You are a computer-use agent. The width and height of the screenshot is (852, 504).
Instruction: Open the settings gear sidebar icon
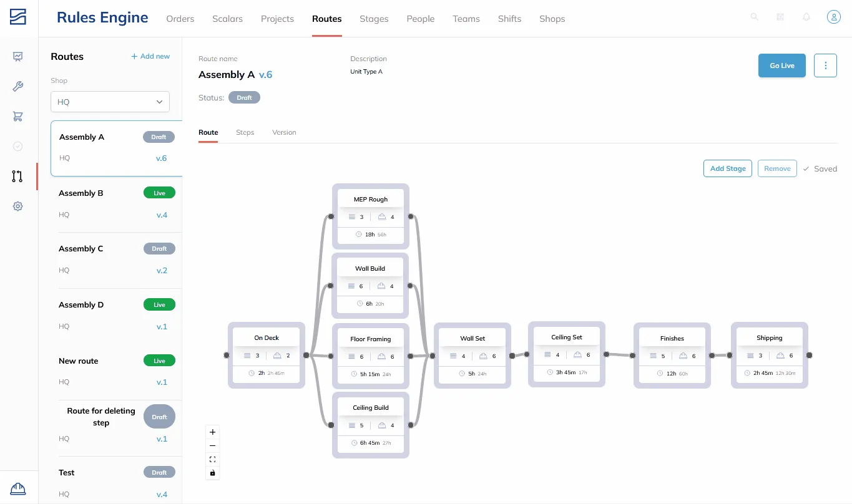click(x=18, y=206)
